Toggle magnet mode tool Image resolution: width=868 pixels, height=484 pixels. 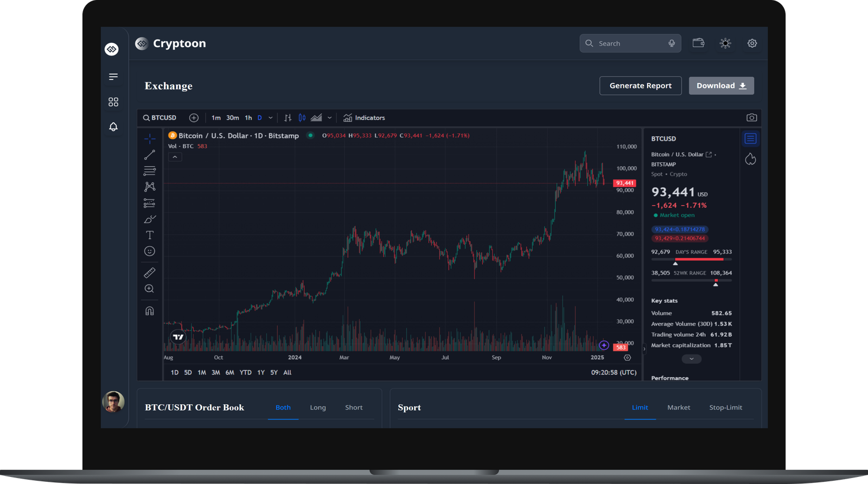click(150, 311)
